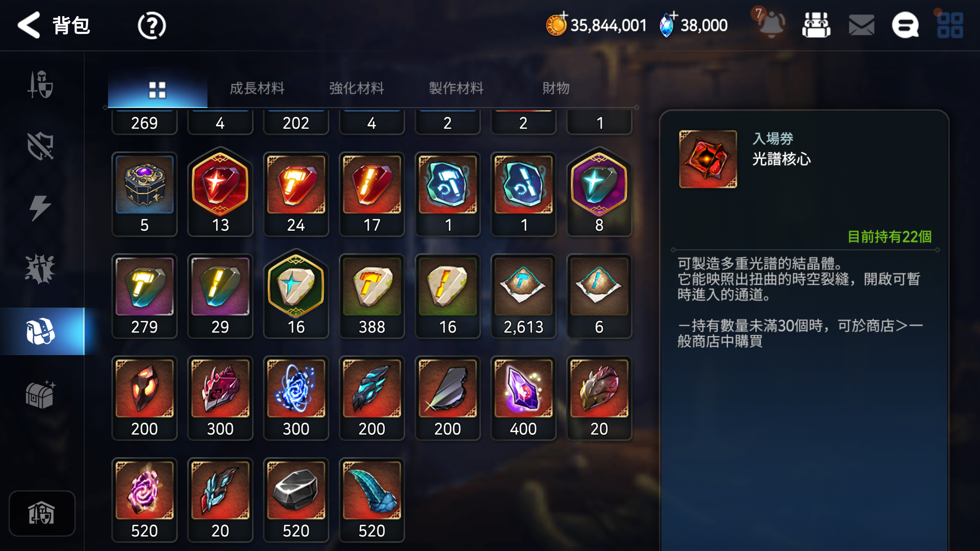Open the equipment sword-and-shield sidebar category
This screenshot has width=980, height=551.
pos(41,84)
